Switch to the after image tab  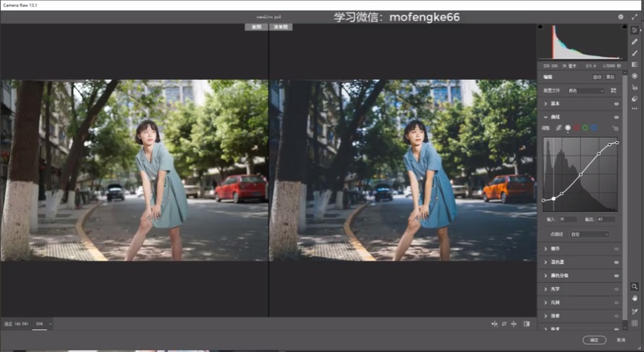(x=281, y=27)
